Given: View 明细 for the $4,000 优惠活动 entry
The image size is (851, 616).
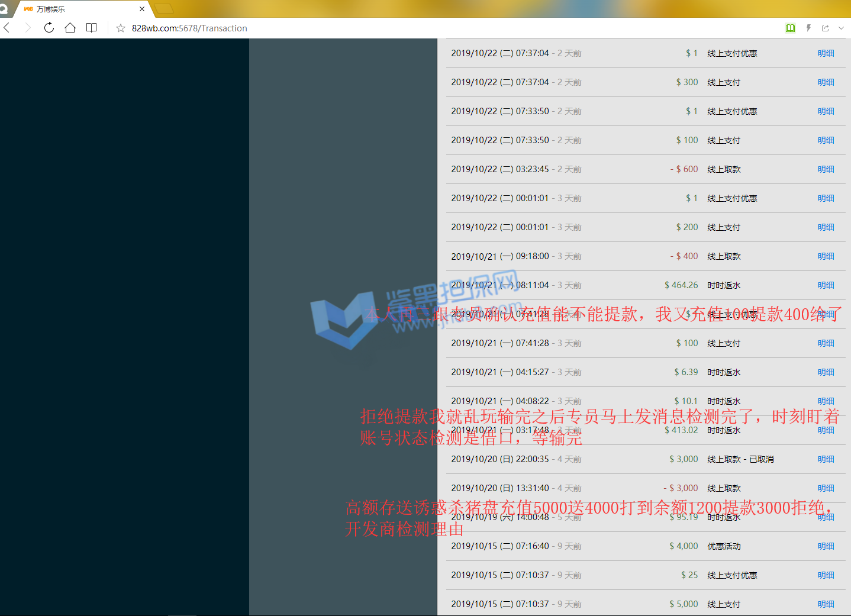Looking at the screenshot, I should click(826, 546).
